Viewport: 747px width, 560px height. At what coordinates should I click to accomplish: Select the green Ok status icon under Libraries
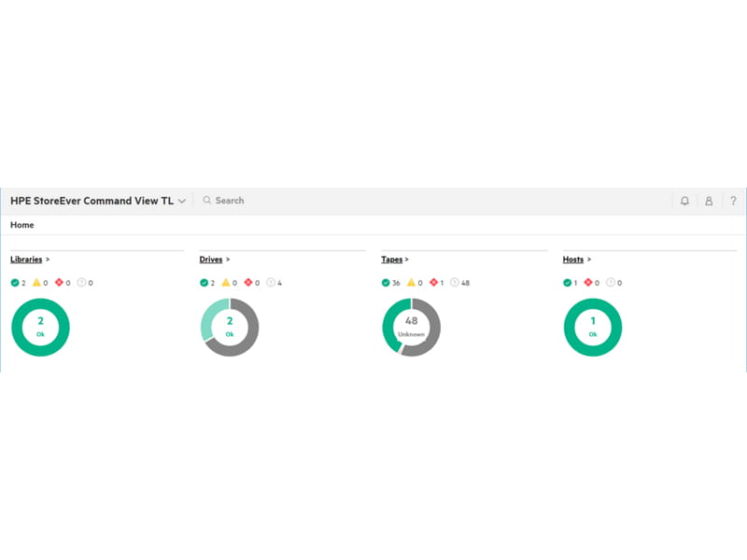tap(13, 283)
